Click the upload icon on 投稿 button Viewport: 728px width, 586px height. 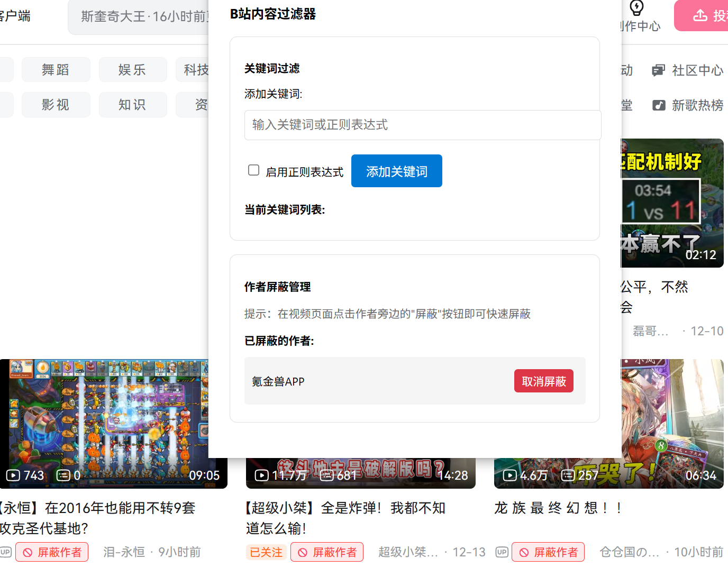click(700, 15)
